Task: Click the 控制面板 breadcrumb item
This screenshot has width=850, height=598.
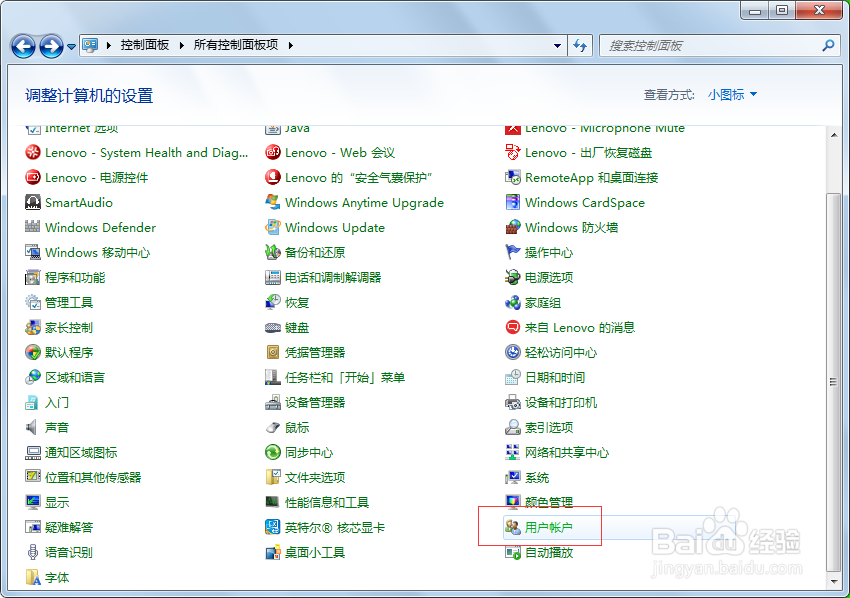Action: coord(145,45)
